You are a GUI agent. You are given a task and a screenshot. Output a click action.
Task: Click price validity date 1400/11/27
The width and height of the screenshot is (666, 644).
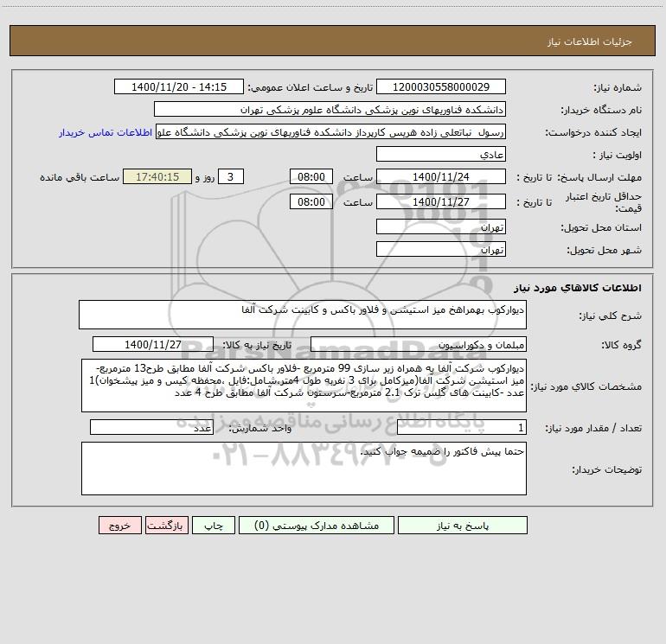[441, 201]
